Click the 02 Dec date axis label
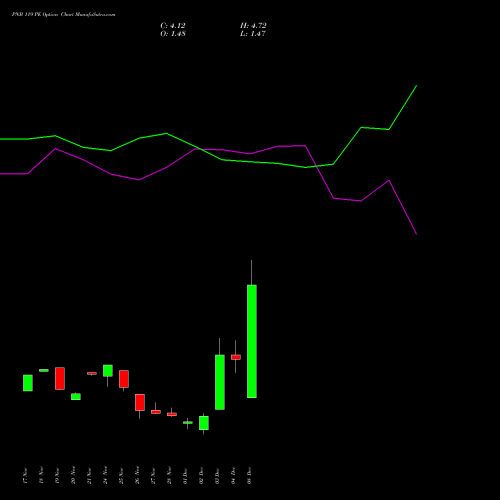Image resolution: width=500 pixels, height=500 pixels. (201, 476)
